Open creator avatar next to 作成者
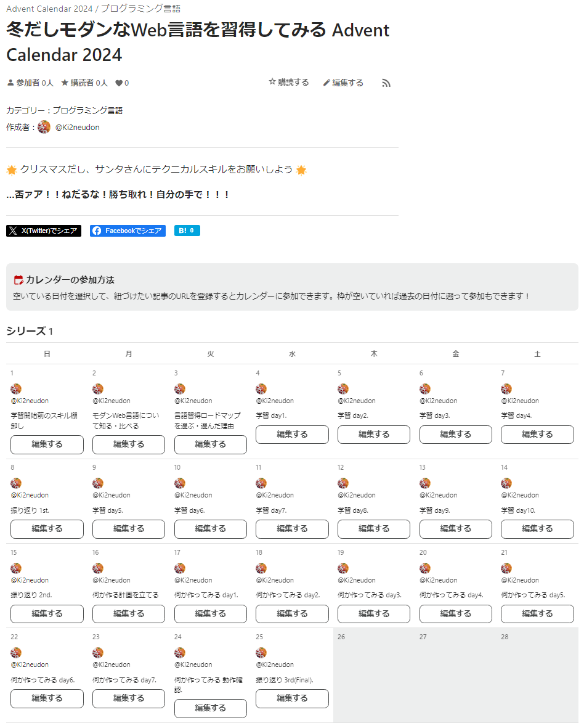 point(44,127)
